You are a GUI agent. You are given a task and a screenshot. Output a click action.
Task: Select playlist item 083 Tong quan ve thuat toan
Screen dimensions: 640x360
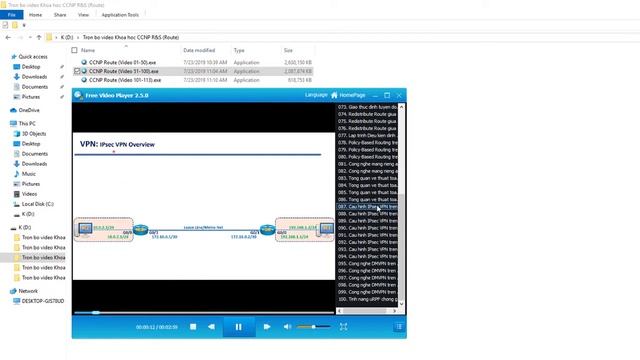click(367, 178)
